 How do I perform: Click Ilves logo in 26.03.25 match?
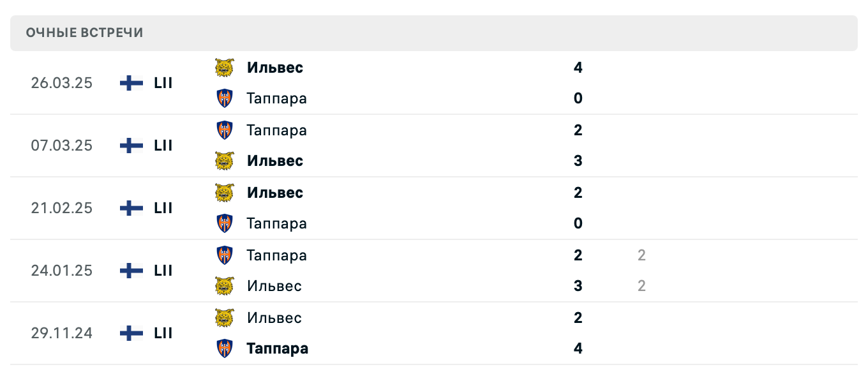224,68
